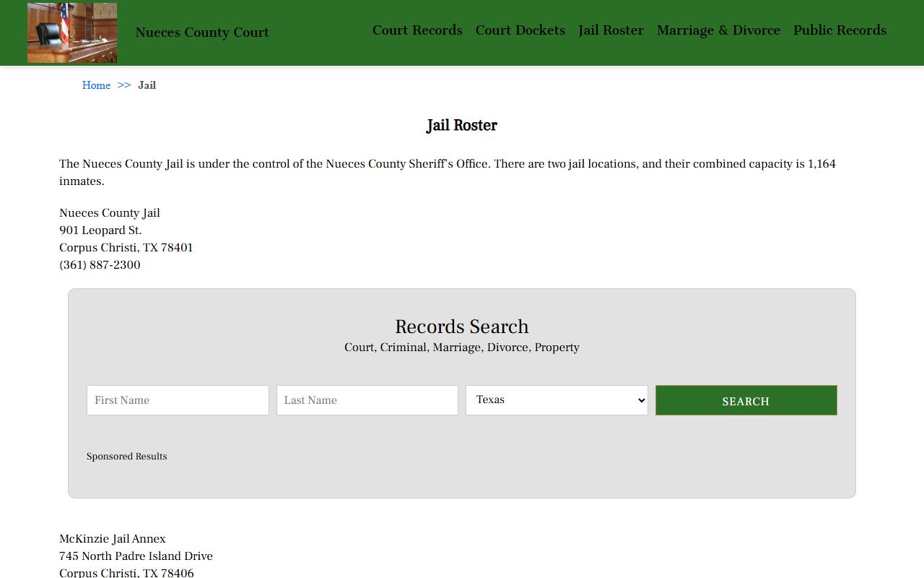Click the address 901 Leopard St.
This screenshot has height=578, width=924.
click(100, 230)
